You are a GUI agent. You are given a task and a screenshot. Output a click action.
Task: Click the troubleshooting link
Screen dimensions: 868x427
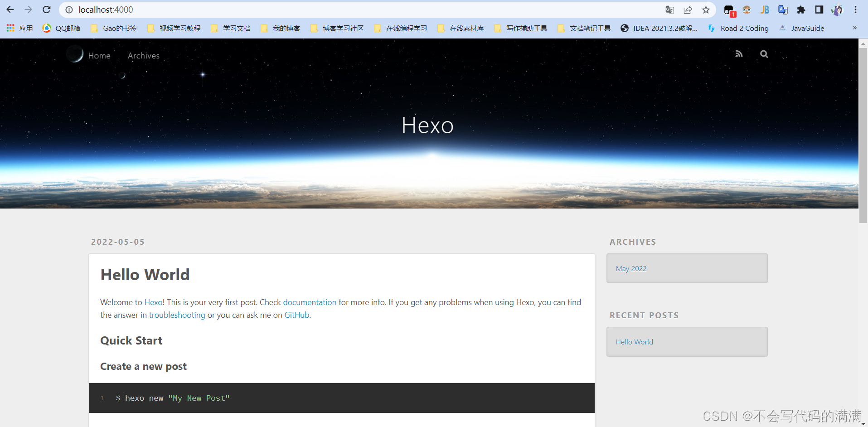[x=177, y=315]
